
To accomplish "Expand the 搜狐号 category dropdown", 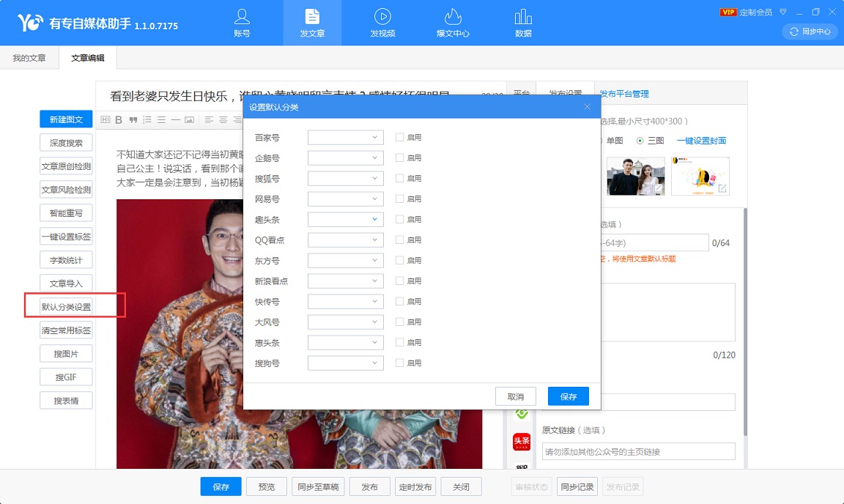I will point(346,178).
